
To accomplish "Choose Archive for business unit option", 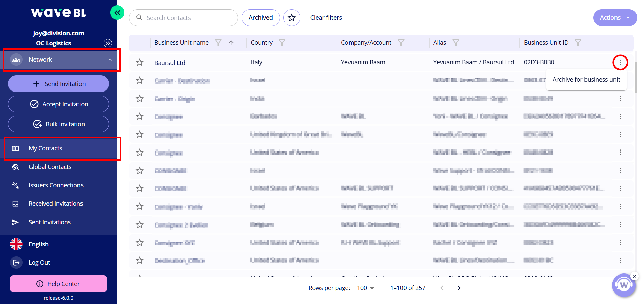I will [x=586, y=80].
